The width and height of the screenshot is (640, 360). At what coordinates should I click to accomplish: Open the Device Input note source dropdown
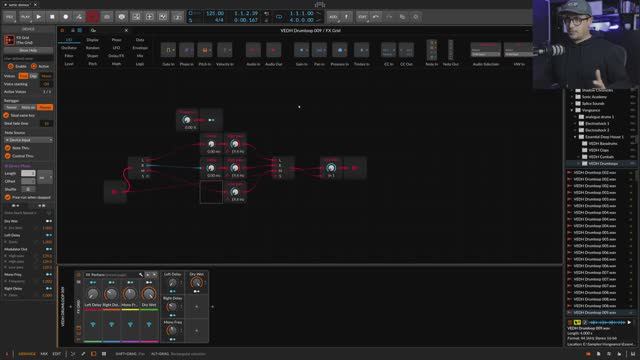point(28,140)
